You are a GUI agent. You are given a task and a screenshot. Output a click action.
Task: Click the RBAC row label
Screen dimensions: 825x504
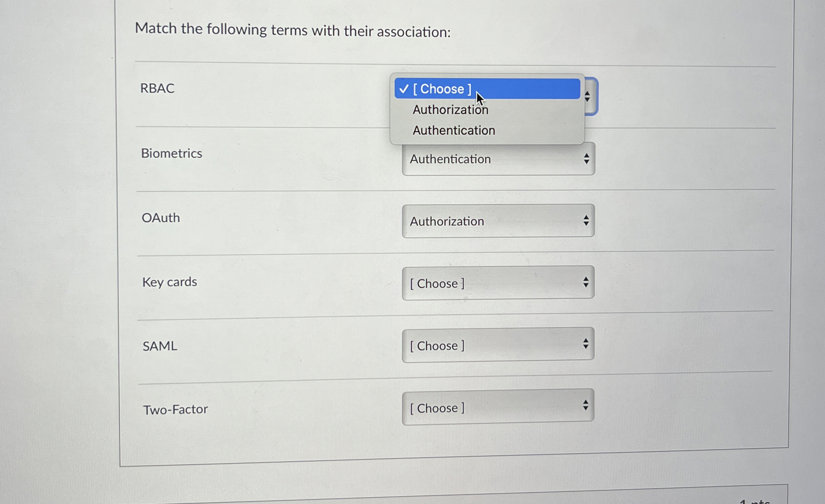pos(158,88)
